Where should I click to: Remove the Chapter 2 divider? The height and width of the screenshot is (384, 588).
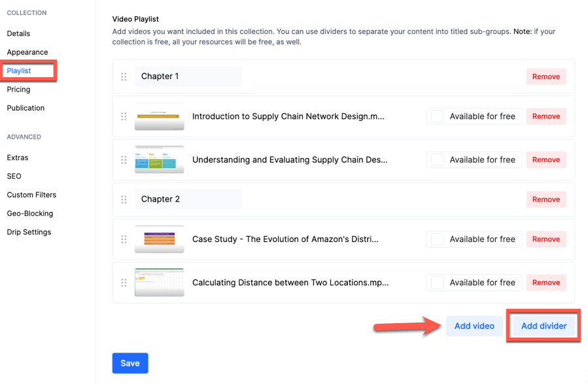(x=545, y=200)
